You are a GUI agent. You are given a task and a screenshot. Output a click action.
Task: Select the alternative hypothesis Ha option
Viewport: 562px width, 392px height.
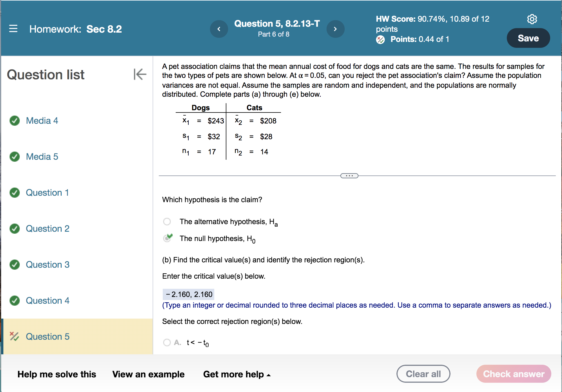(167, 222)
